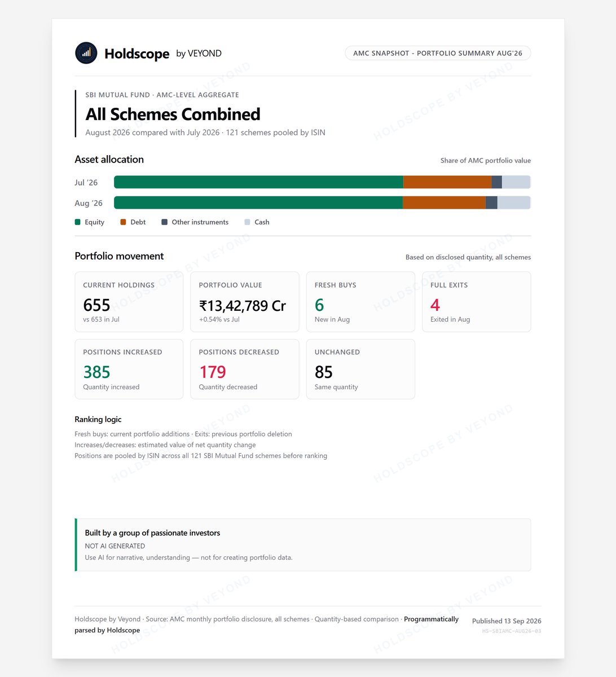Click the 'Portfolio movement' section heading

pos(119,256)
